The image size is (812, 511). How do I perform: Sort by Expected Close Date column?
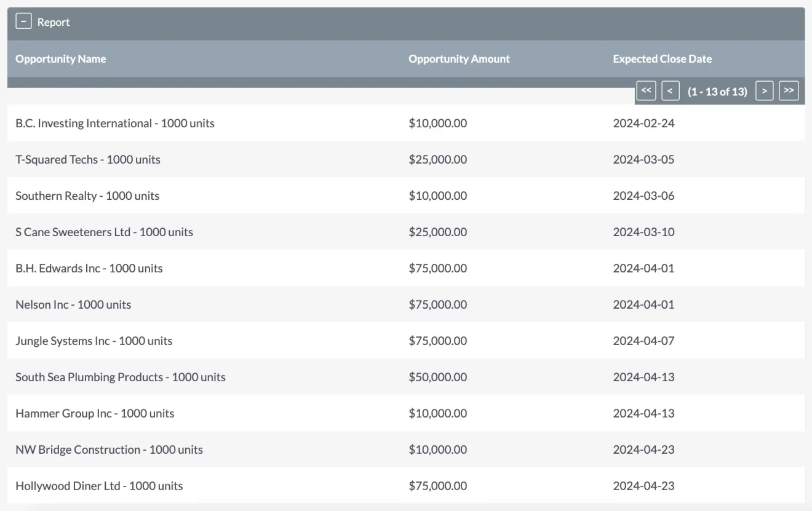pyautogui.click(x=662, y=58)
